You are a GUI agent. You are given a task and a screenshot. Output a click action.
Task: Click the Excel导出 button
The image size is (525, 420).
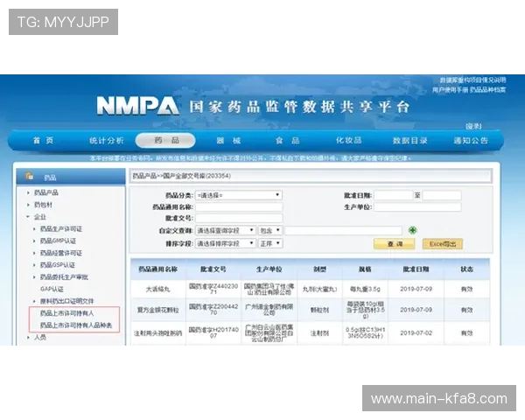point(443,244)
